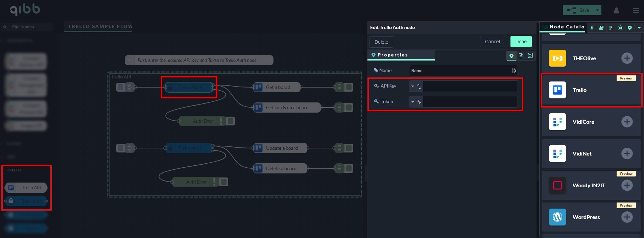Cancel editing the Trello Auth node
Screen dimensions: 644x238
coord(492,42)
